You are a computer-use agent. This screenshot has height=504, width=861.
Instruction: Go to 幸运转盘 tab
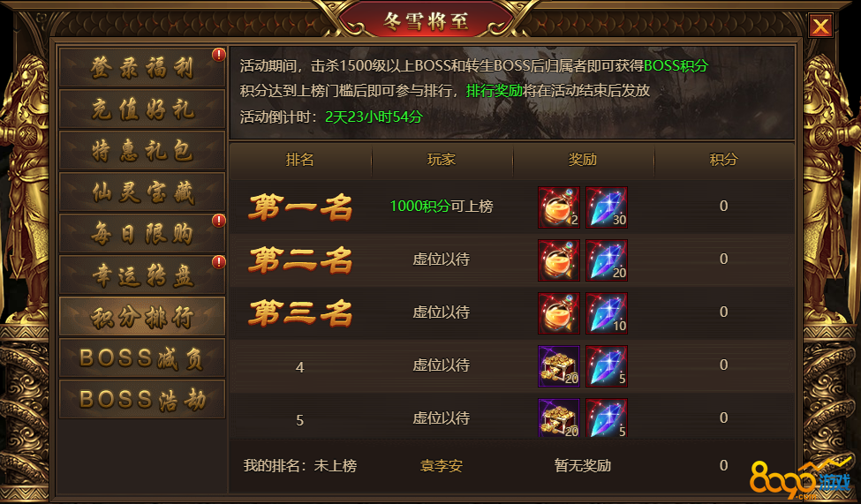(x=142, y=275)
